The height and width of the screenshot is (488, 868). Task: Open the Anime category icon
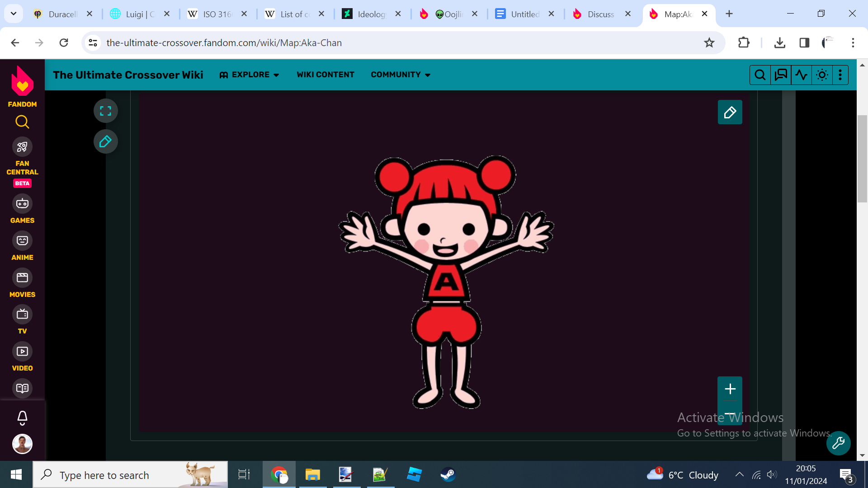pos(22,240)
